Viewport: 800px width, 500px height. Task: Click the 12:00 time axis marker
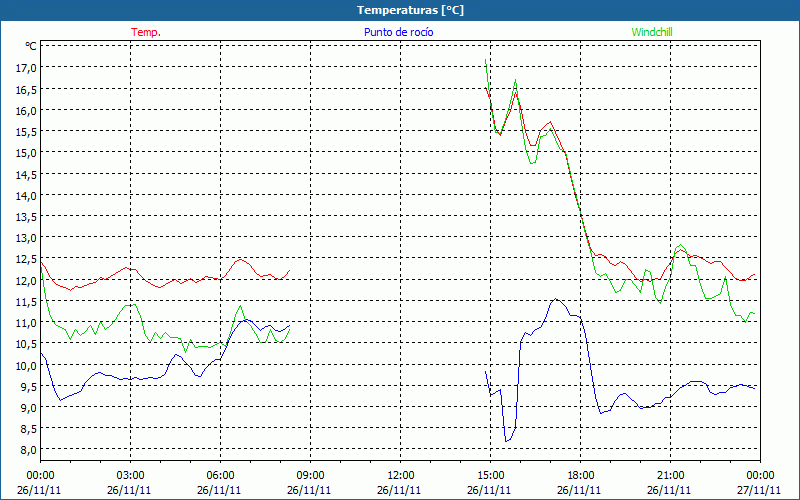pyautogui.click(x=400, y=475)
